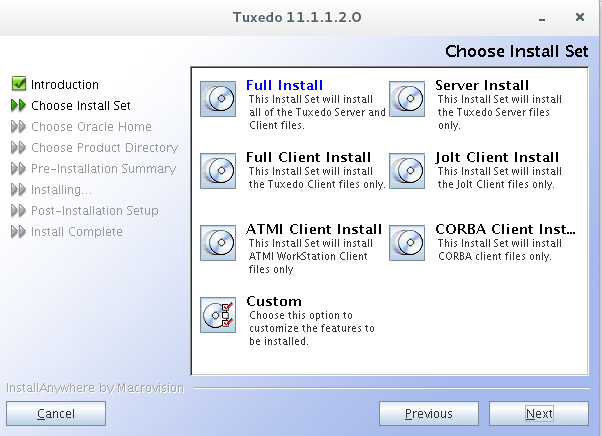Click the Full Install title text
Screen dimensions: 602x436
(284, 85)
